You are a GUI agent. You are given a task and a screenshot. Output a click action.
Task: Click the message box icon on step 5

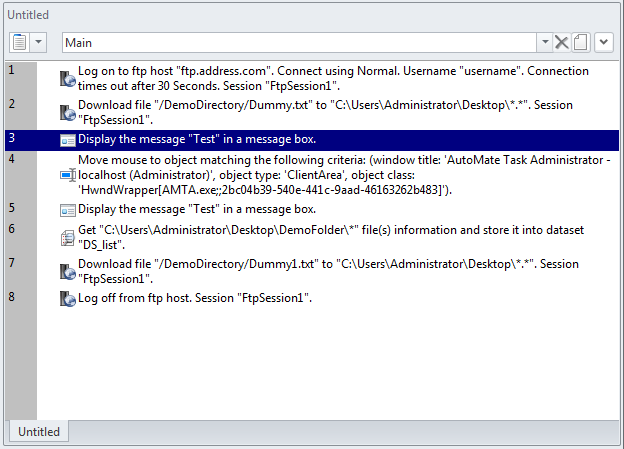[x=68, y=210]
